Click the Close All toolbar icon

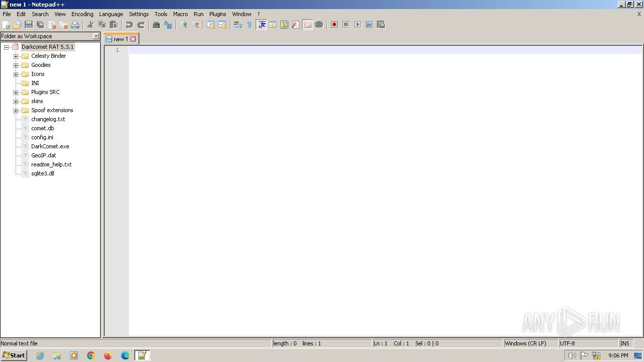[63, 25]
